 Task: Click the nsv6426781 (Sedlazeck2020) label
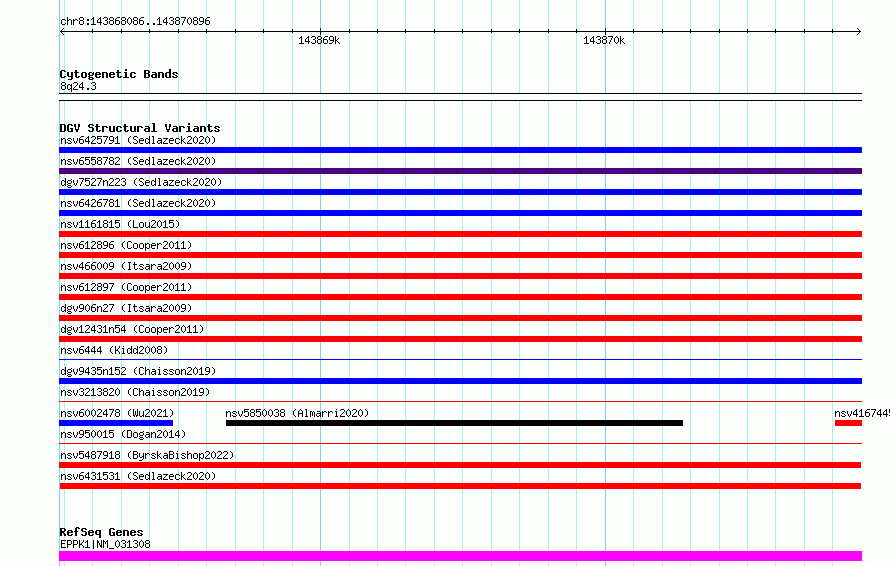click(x=138, y=203)
